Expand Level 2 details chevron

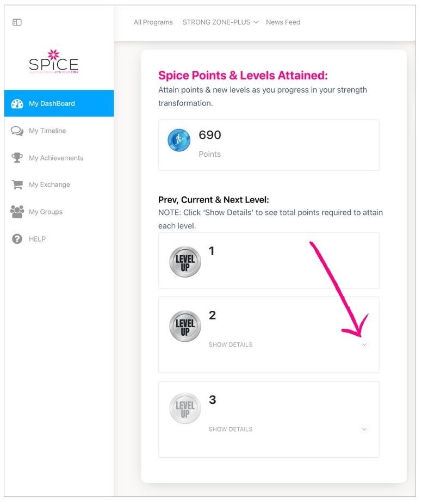(364, 345)
